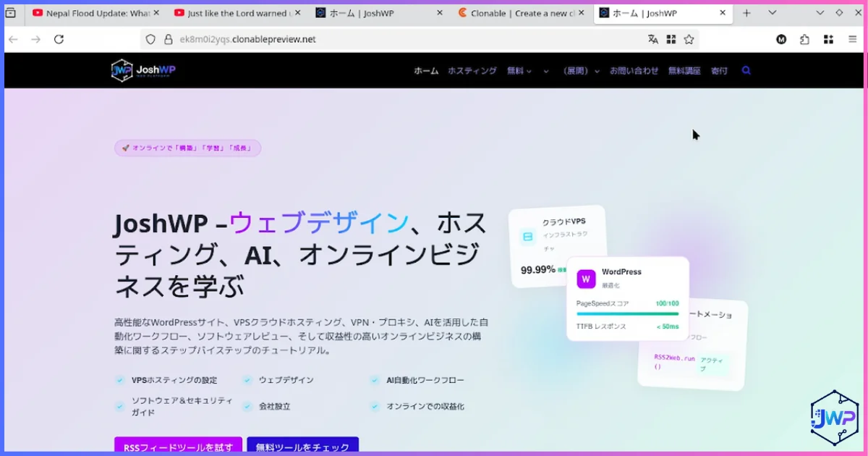
Task: Open the site search magnifier icon
Action: point(746,71)
